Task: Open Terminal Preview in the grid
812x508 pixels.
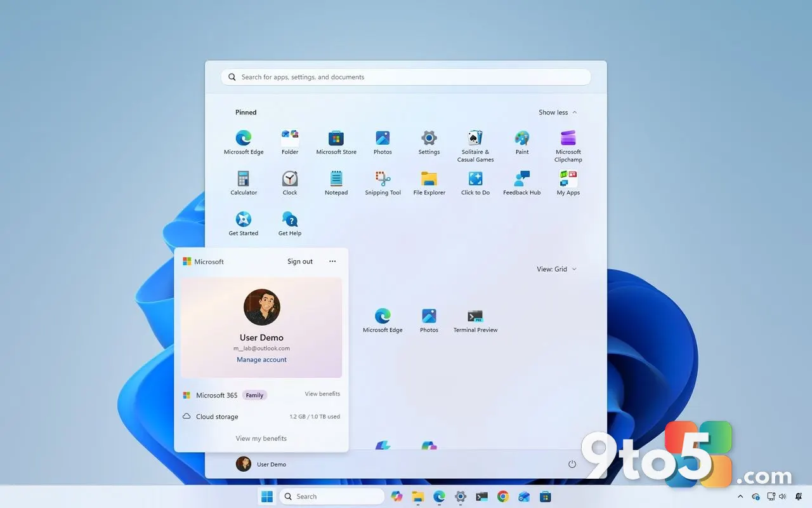Action: [475, 320]
